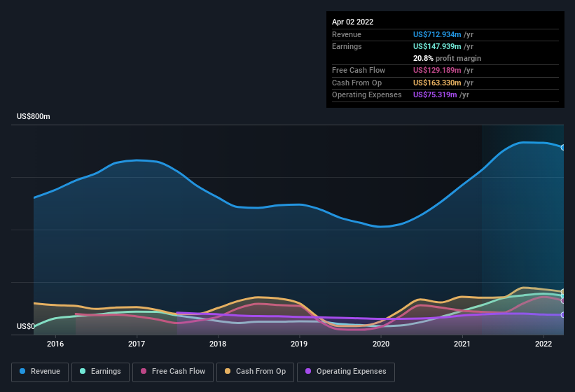
Task: Click the Cash From Op tooltip label
Action: (x=356, y=83)
